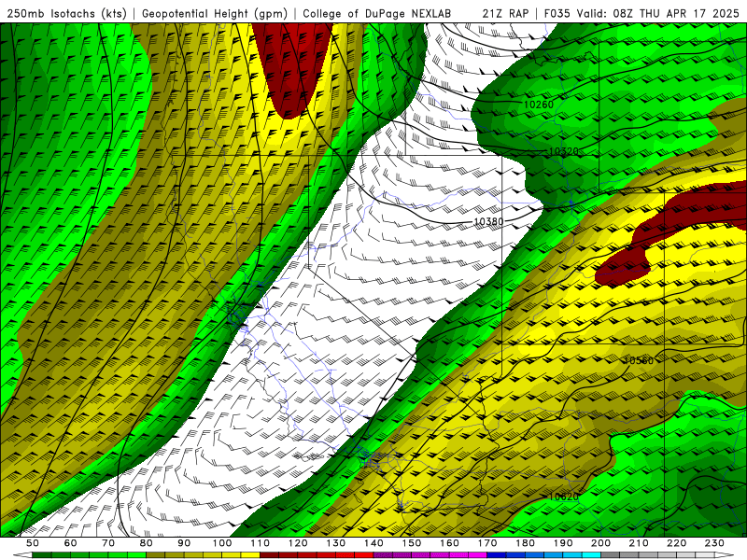Screen dimensions: 747x560
Task: Click the 'College of DuPage NEXLAB' title text
Action: pos(377,14)
